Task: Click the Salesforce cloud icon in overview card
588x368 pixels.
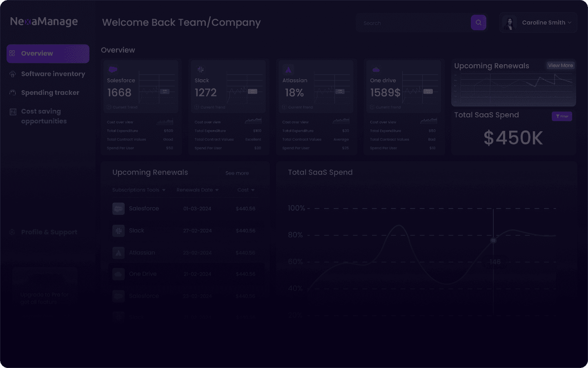Action: (113, 70)
